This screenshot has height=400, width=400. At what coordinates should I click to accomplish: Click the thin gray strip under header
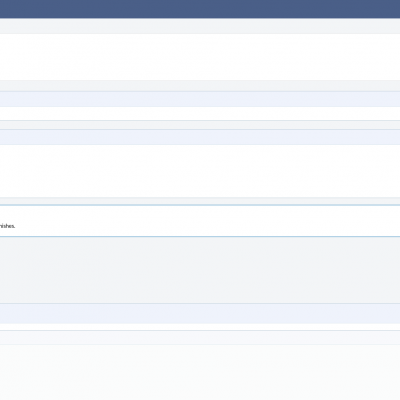pos(200,26)
